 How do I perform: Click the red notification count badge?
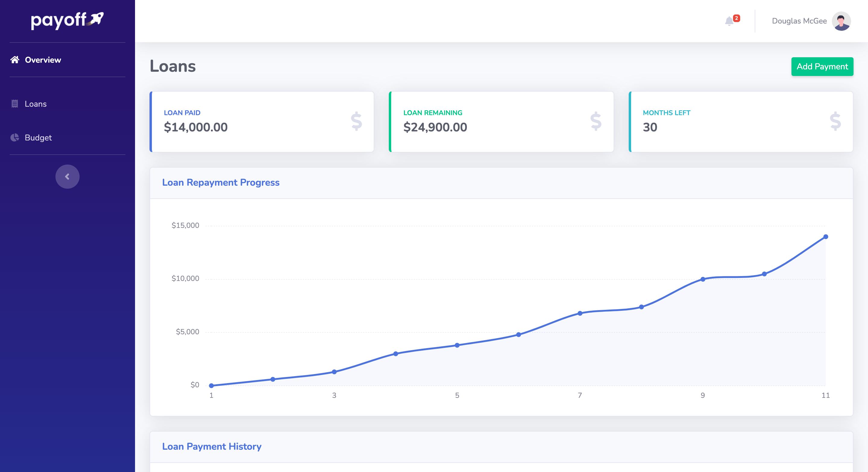click(737, 18)
